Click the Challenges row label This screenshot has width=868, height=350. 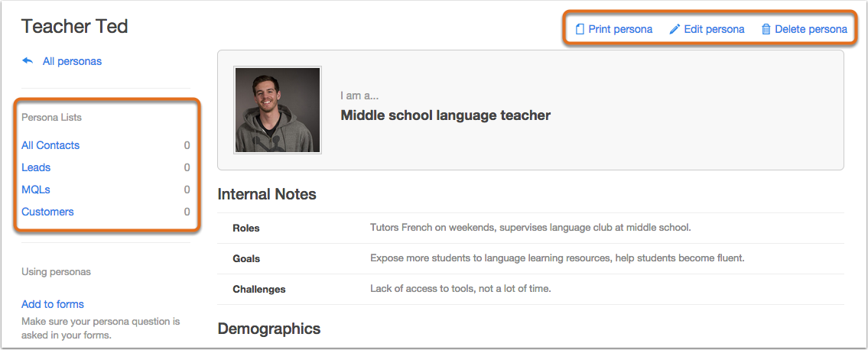pos(259,289)
